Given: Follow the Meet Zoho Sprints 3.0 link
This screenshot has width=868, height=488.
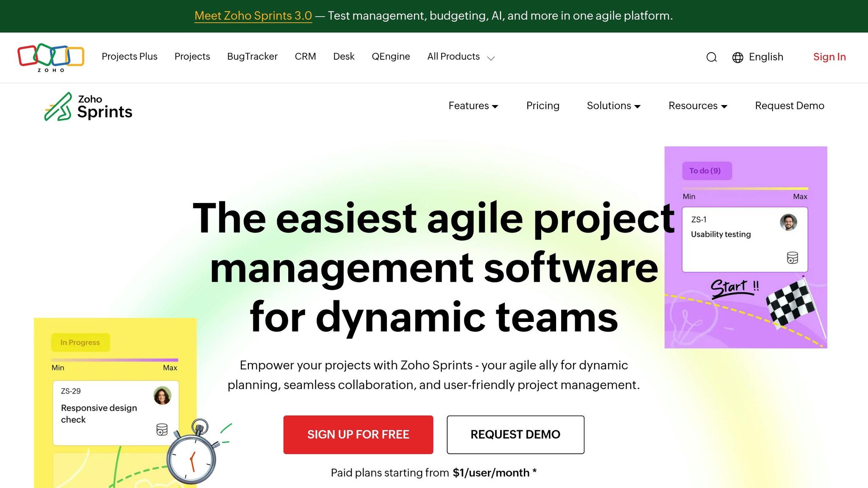Looking at the screenshot, I should [253, 16].
